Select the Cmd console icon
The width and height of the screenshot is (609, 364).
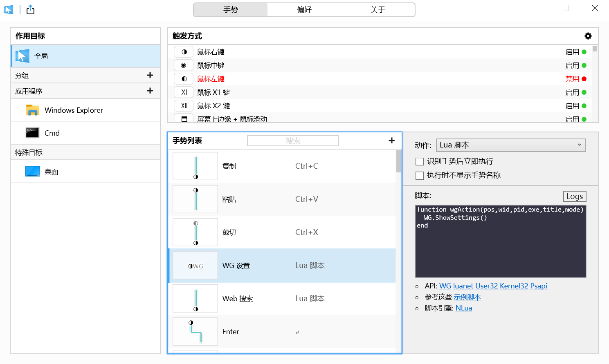point(32,133)
